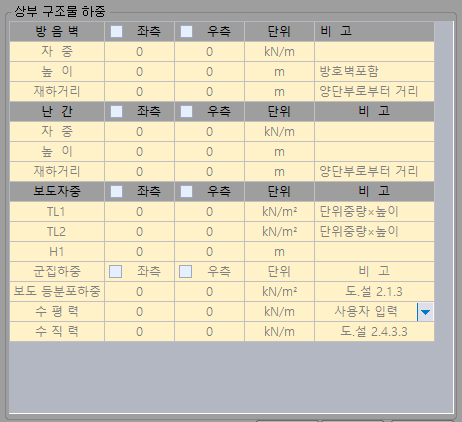Click kN/m unit cell in 수평력 row

click(279, 312)
